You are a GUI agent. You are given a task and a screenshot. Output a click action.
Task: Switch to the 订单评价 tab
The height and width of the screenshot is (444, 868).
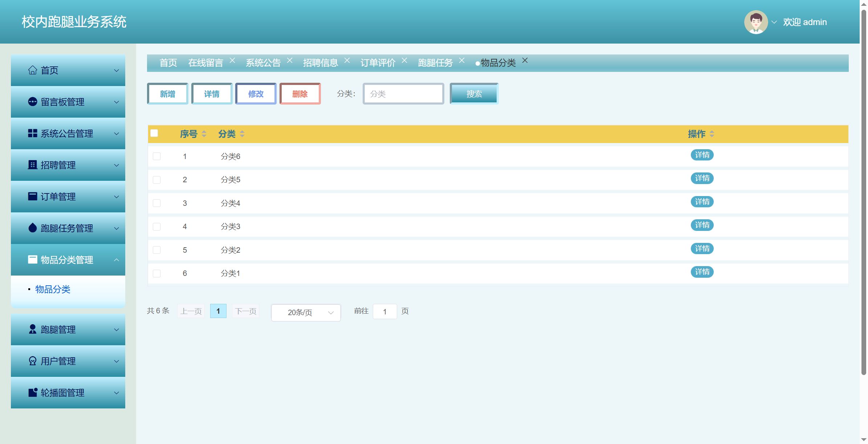click(378, 63)
